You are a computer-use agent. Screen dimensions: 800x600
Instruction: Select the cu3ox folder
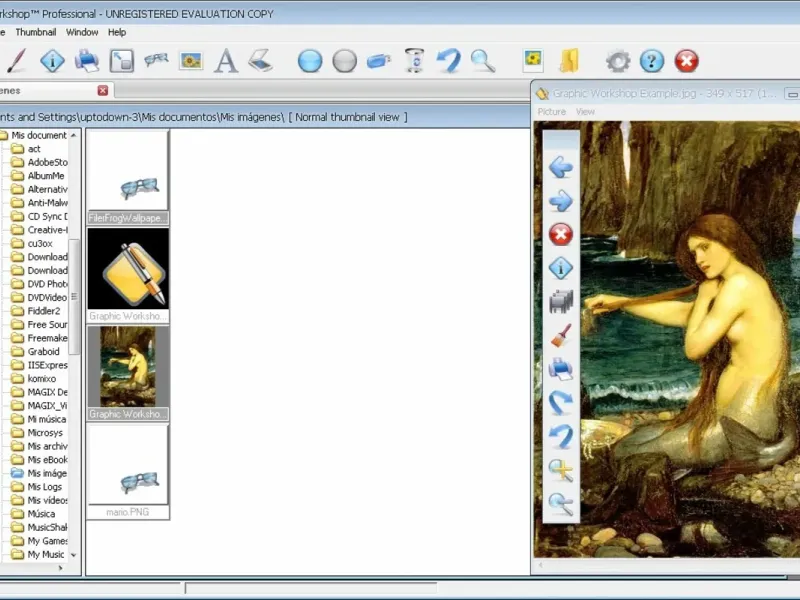pos(39,243)
